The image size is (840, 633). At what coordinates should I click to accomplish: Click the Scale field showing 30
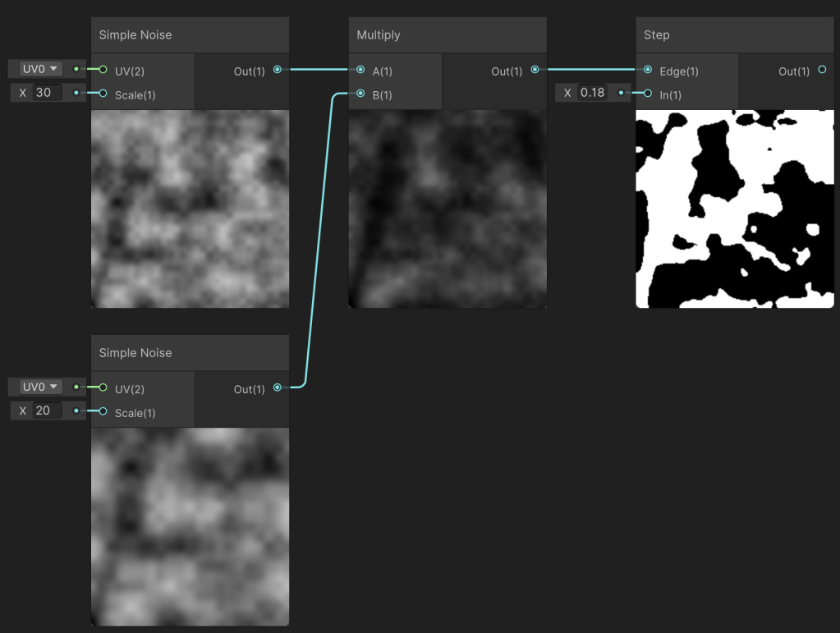[x=47, y=93]
